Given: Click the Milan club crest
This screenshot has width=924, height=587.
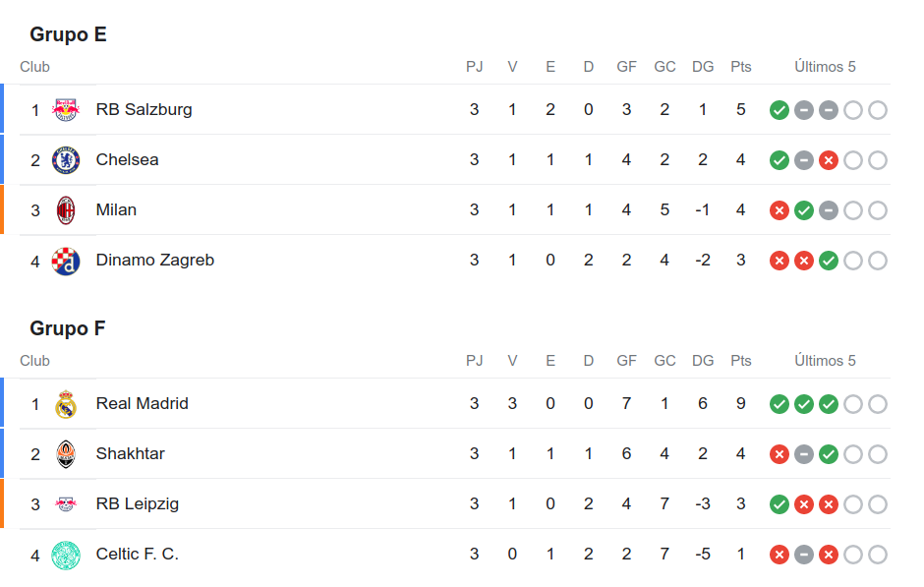Looking at the screenshot, I should [66, 210].
